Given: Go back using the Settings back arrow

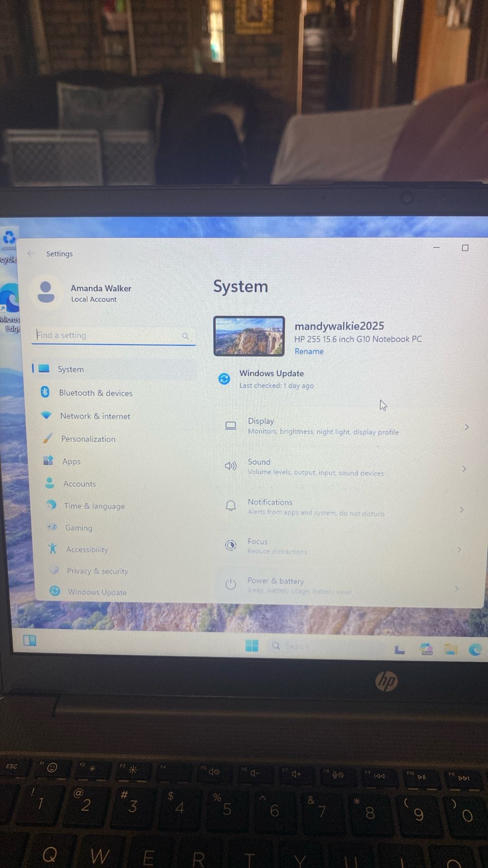Looking at the screenshot, I should point(31,253).
